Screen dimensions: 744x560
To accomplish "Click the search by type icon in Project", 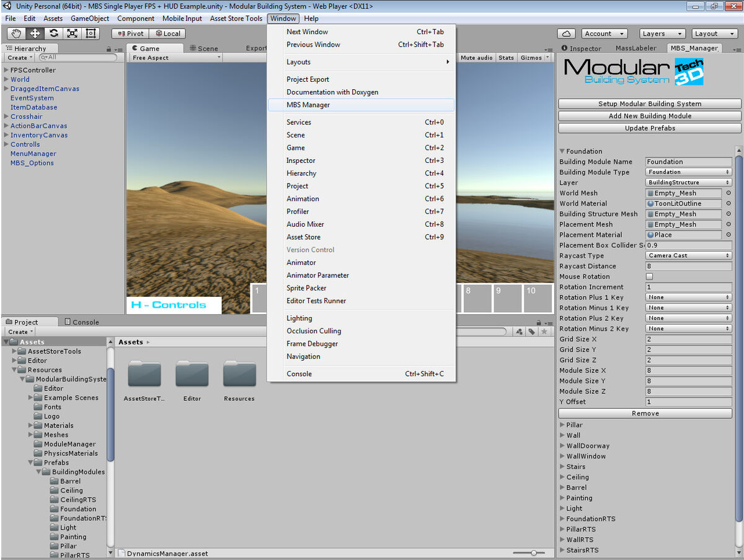I will pyautogui.click(x=520, y=332).
